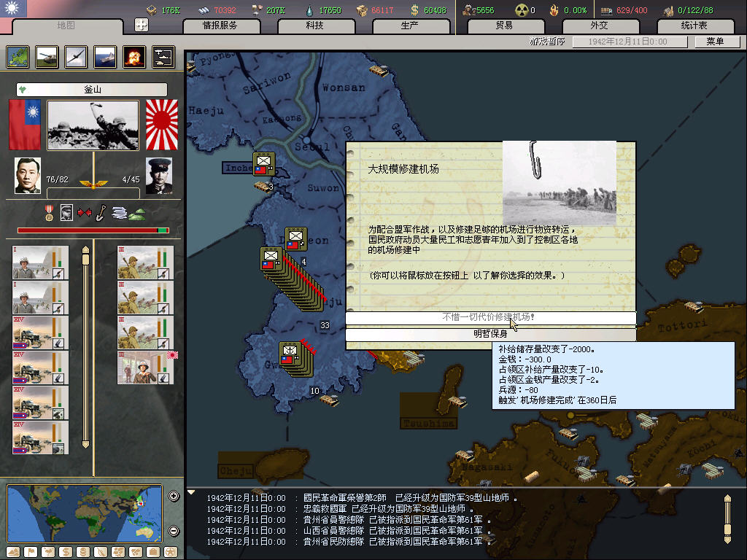The image size is (747, 560).
Task: Click the green hills terrain modifier icon
Action: click(137, 214)
